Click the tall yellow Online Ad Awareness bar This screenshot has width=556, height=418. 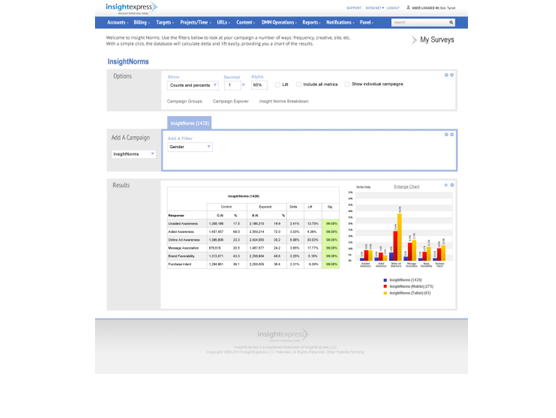pos(400,237)
